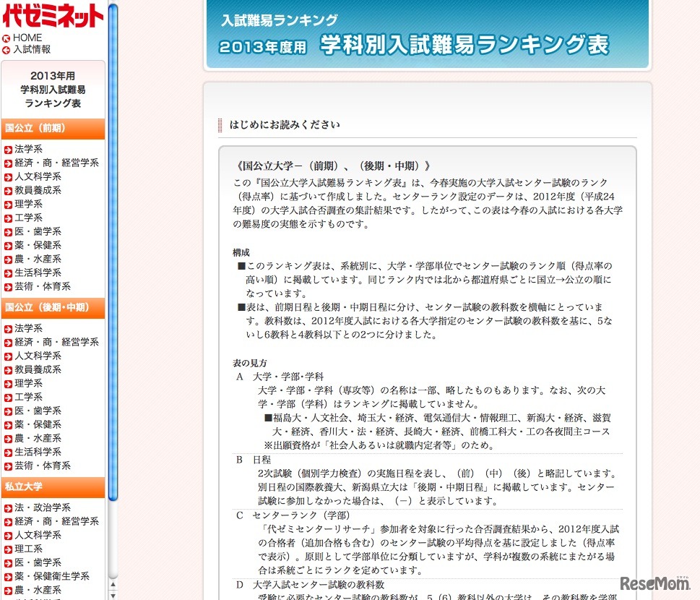Click the blue sidebar scrollbar thumb
Viewport: 700px width, 600px height.
(113, 252)
